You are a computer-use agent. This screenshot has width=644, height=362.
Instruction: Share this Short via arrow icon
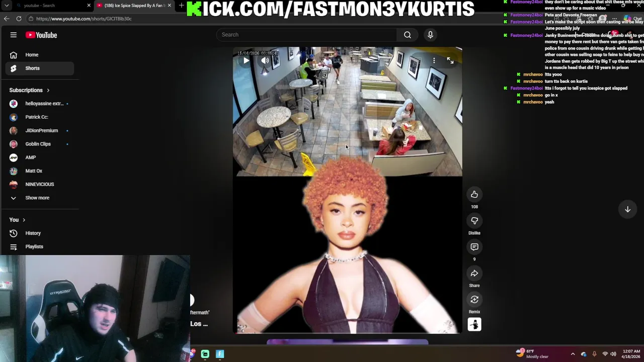tap(474, 274)
